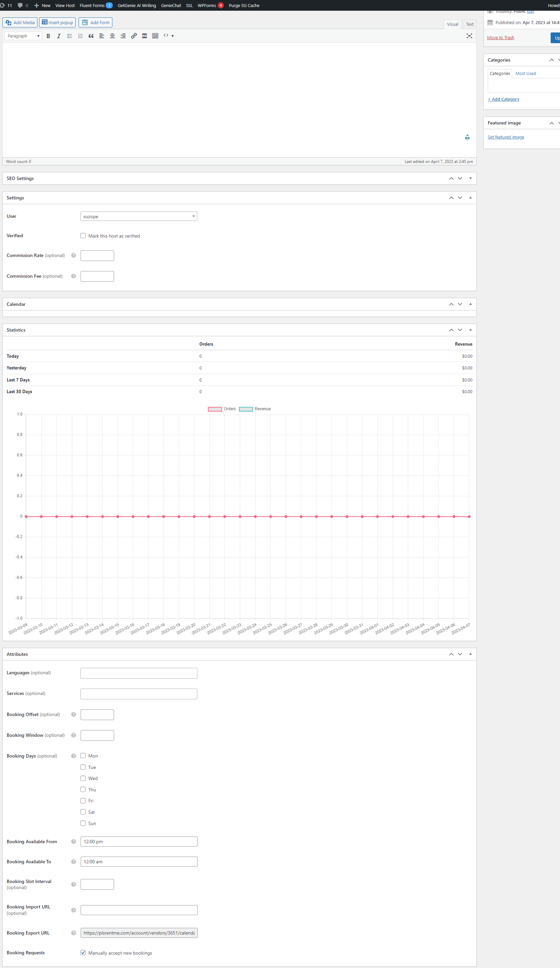This screenshot has width=560, height=968.
Task: Align text center
Action: 112,36
